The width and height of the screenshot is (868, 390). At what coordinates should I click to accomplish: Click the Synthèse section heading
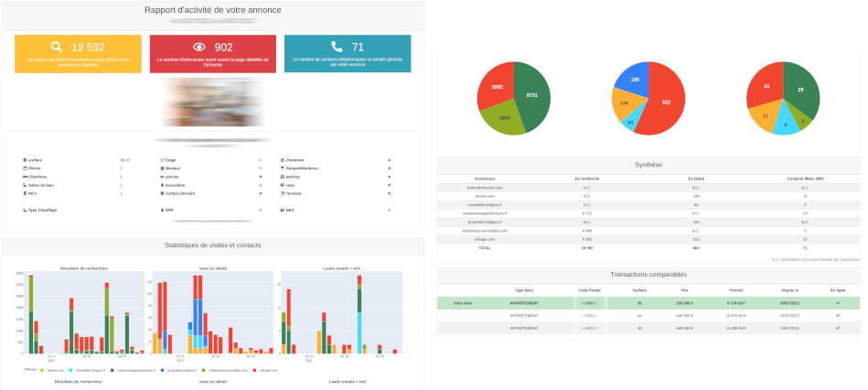(648, 165)
